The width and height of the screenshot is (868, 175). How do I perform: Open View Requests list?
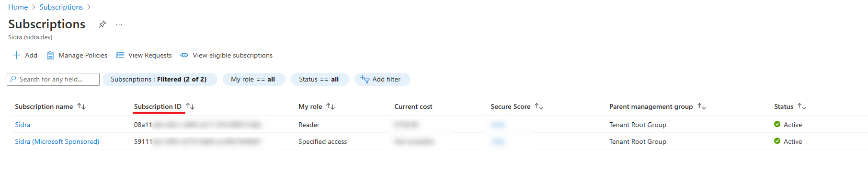click(144, 55)
